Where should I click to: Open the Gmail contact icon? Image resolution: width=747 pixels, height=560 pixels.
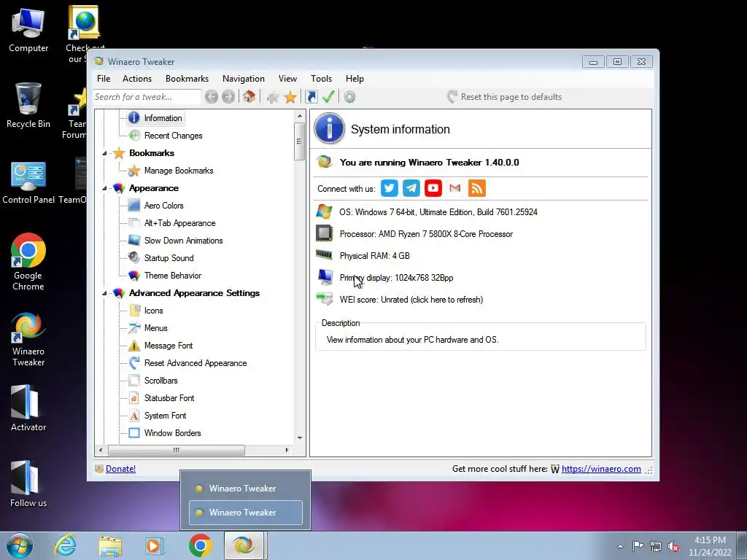(455, 188)
